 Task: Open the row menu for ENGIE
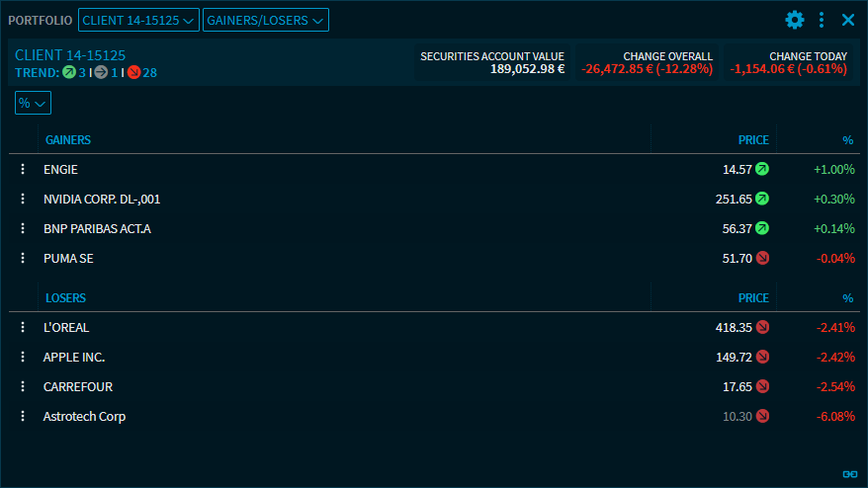click(23, 170)
